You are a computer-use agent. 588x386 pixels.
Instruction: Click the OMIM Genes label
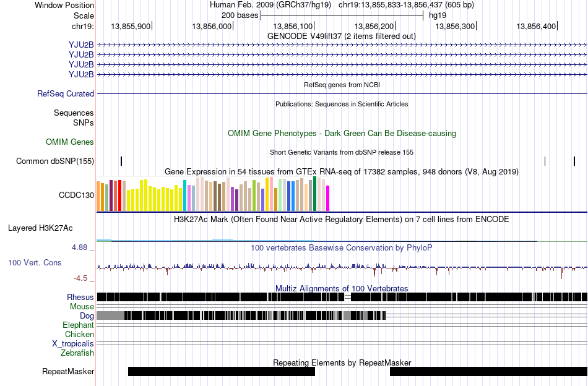coord(70,142)
